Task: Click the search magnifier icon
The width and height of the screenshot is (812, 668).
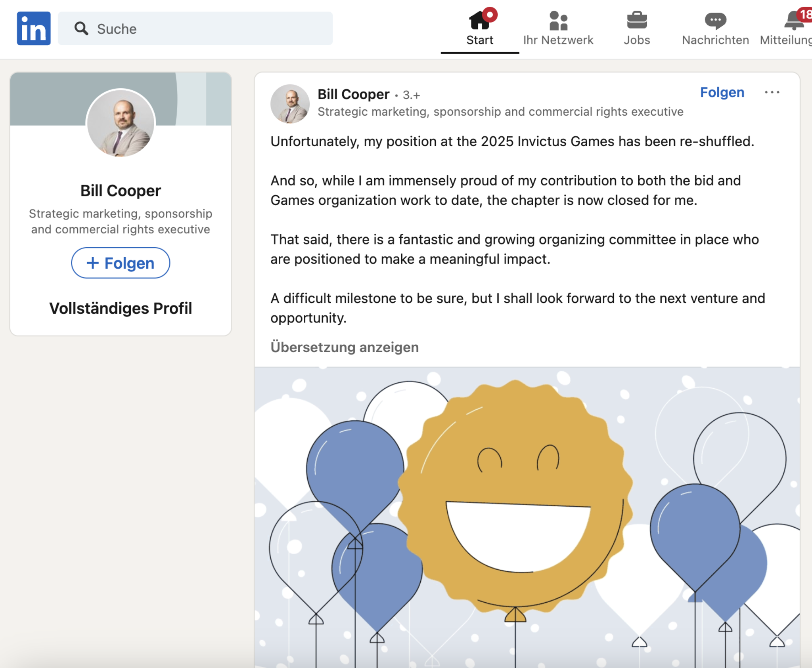Action: click(x=81, y=29)
